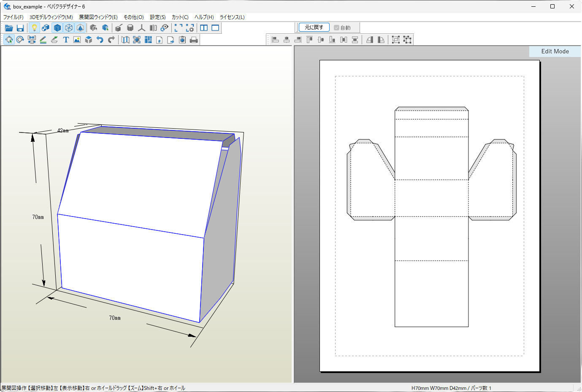The width and height of the screenshot is (582, 392).
Task: Open the カット(C) menu
Action: click(180, 17)
